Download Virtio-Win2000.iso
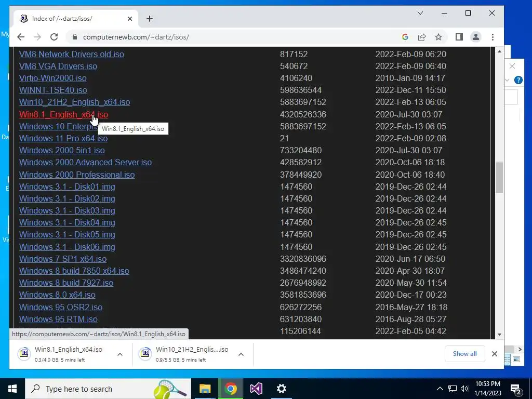 tap(52, 78)
